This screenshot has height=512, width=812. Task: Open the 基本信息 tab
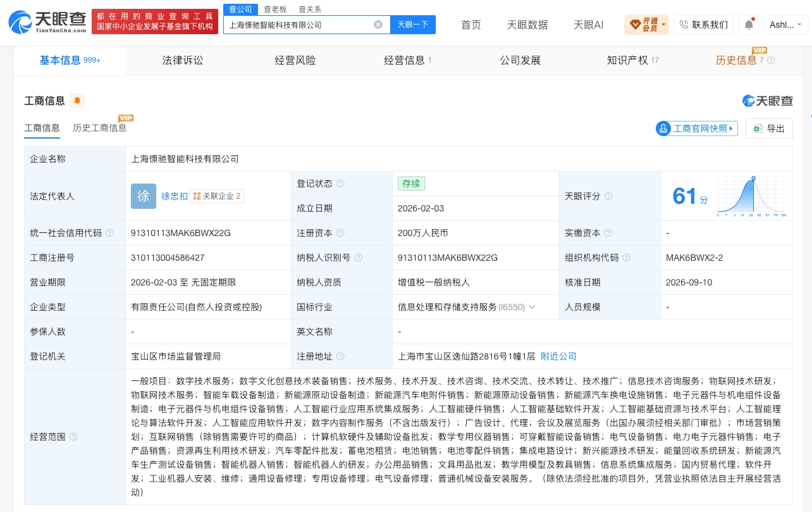pyautogui.click(x=70, y=60)
